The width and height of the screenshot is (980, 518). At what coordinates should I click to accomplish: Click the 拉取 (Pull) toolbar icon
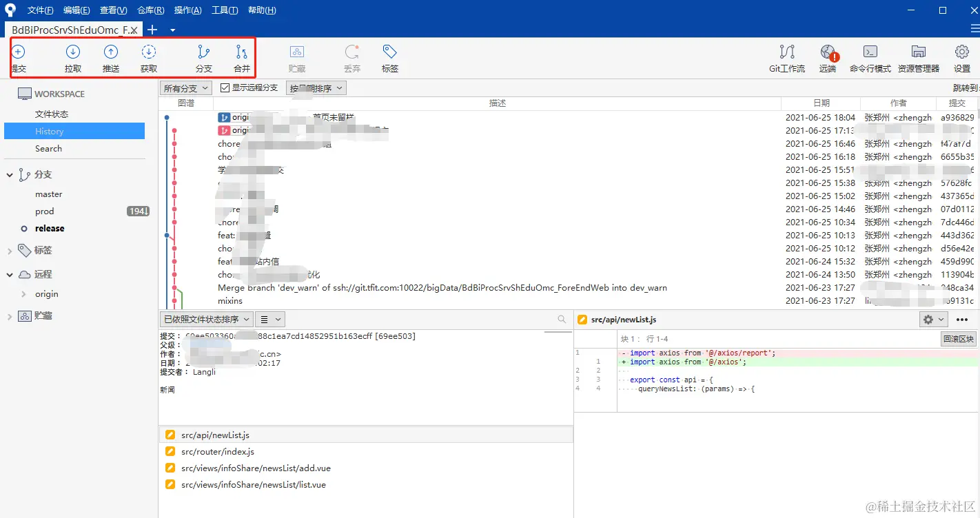tap(73, 52)
